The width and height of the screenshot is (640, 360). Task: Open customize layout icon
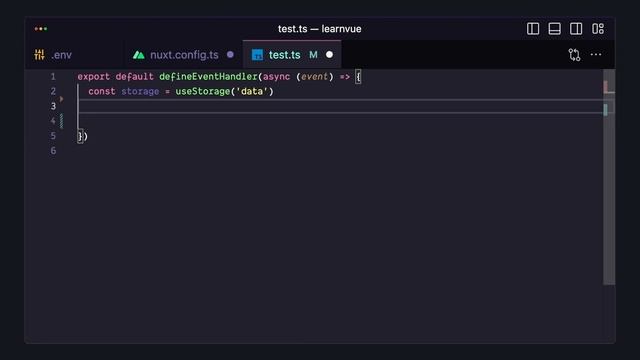pos(598,29)
